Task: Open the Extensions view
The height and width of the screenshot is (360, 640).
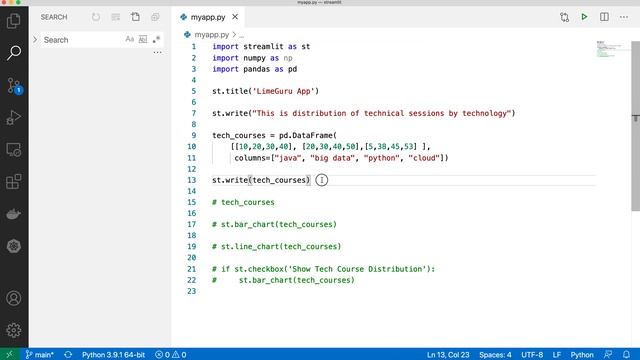Action: pos(14,182)
